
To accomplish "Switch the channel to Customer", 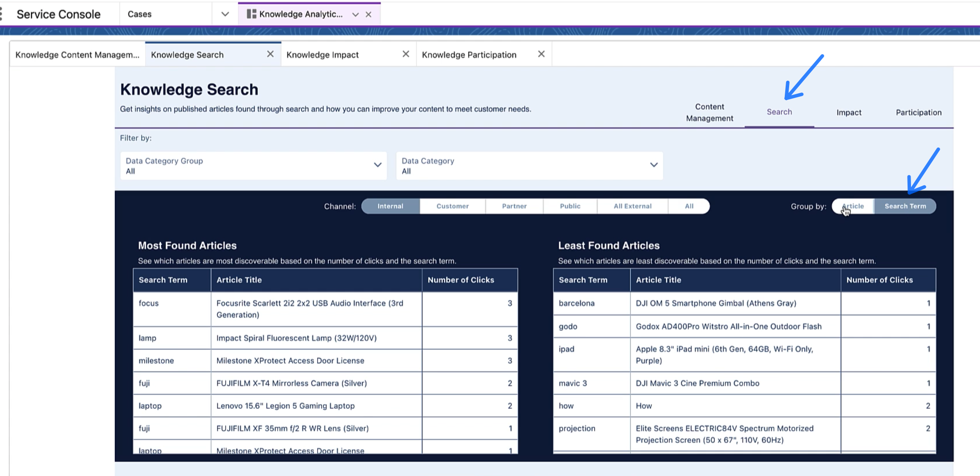I will pos(452,206).
